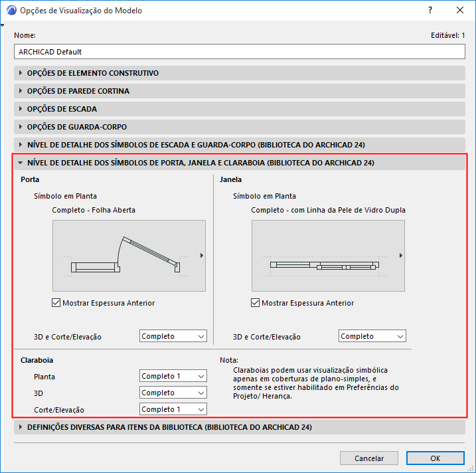The width and height of the screenshot is (476, 473).
Task: Toggle Porta Mostrar Espessura Anterior checkbox
Action: [x=56, y=303]
